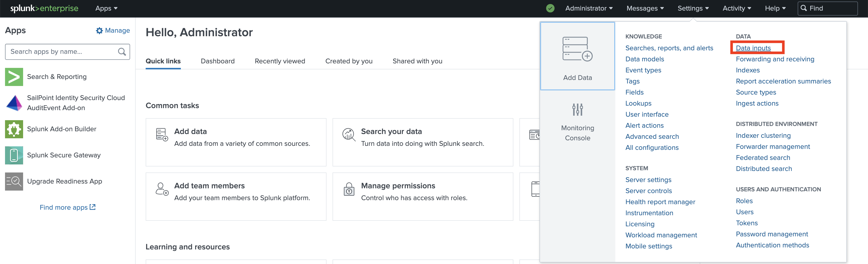Open the SailPoint Identity Security Cloud add-on

coord(76,103)
